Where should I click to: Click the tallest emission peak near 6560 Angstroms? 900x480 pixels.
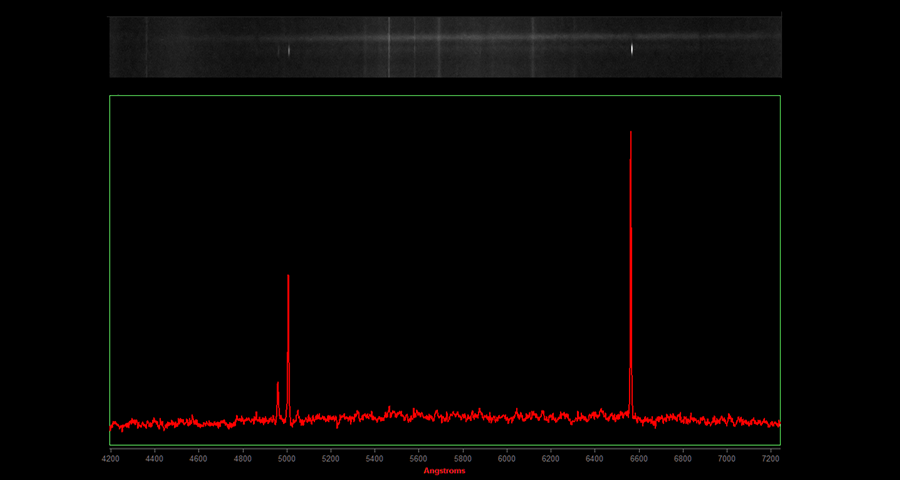[x=630, y=135]
